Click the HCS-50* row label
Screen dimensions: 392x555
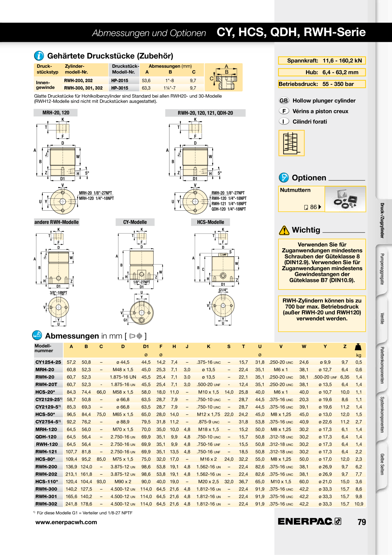pyautogui.click(x=45, y=414)
